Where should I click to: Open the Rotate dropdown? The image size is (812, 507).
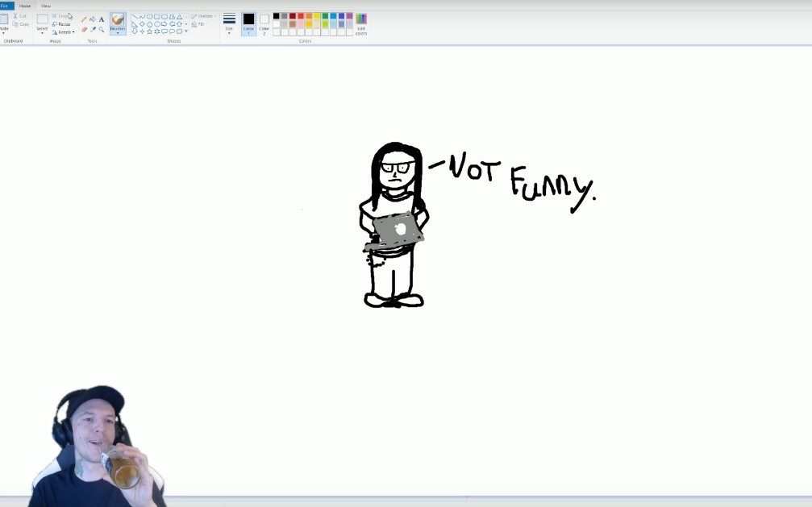tap(63, 32)
